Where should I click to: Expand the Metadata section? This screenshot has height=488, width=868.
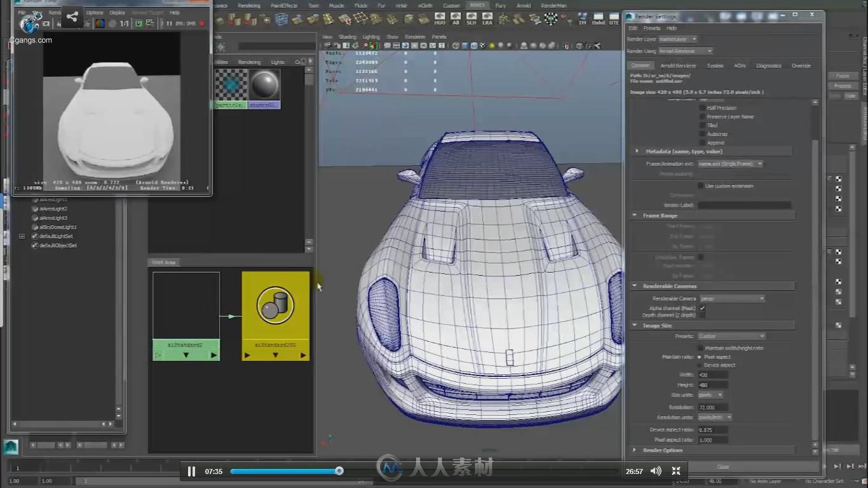pyautogui.click(x=637, y=151)
